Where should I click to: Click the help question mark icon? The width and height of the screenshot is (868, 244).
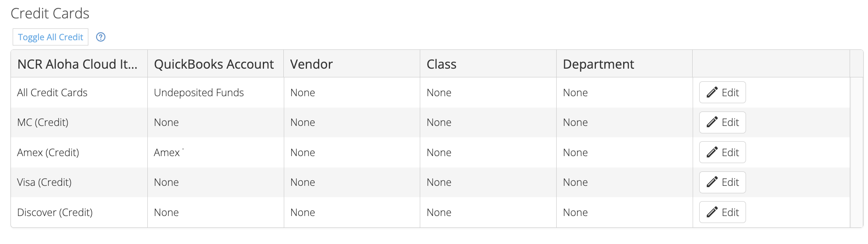point(101,37)
